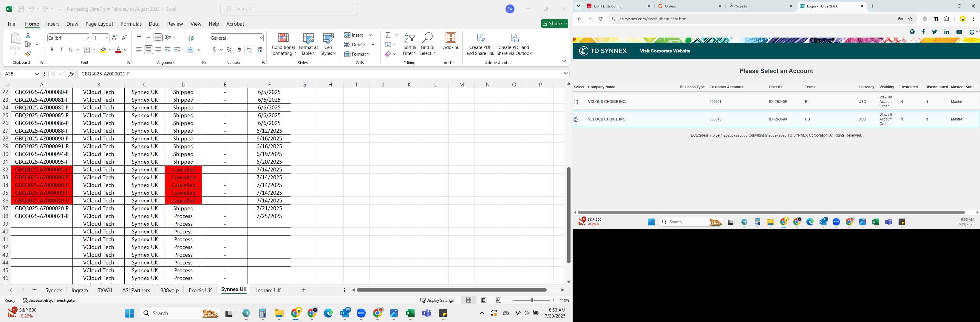980x322 pixels.
Task: Switch to Page Layout view icon
Action: 483,300
